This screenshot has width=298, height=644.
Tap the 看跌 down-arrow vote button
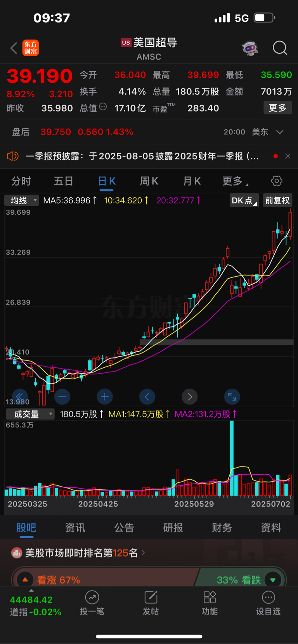click(x=273, y=580)
